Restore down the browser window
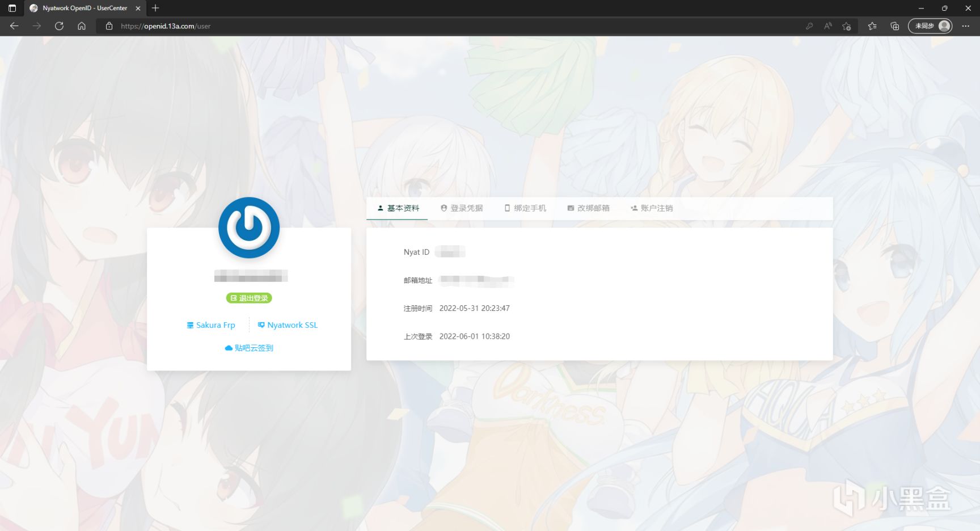The height and width of the screenshot is (531, 980). tap(944, 8)
